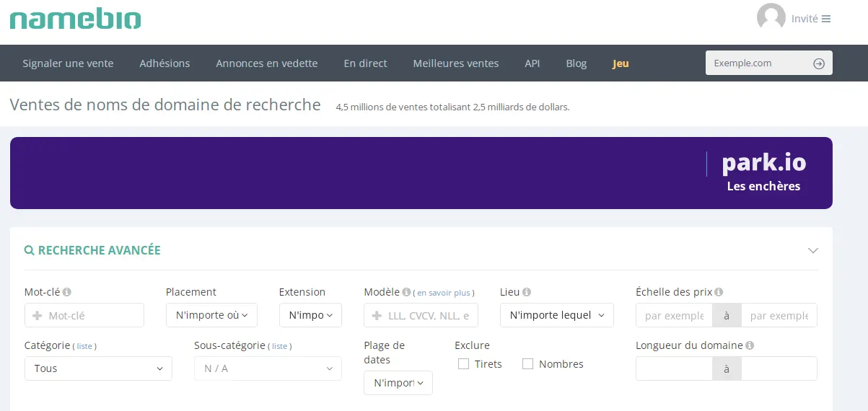868x411 pixels.
Task: Open the API menu item
Action: pyautogui.click(x=532, y=63)
